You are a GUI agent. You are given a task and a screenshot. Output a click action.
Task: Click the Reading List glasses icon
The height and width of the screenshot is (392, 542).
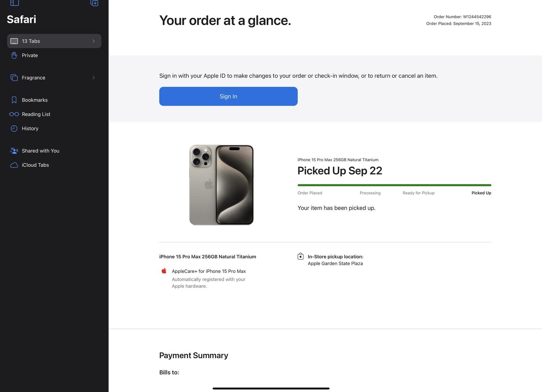(14, 114)
